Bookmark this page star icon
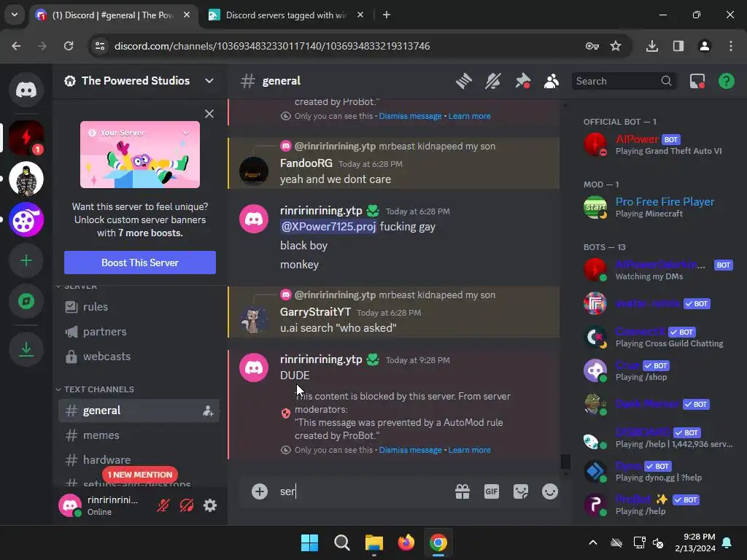Image resolution: width=747 pixels, height=560 pixels. pos(616,46)
